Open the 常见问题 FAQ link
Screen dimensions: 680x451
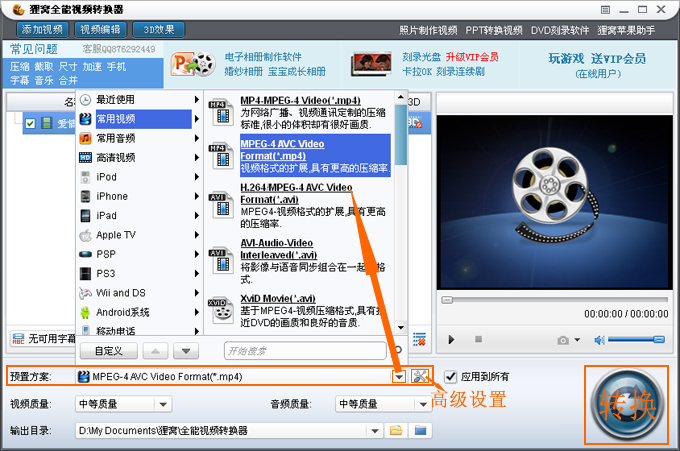tap(34, 49)
